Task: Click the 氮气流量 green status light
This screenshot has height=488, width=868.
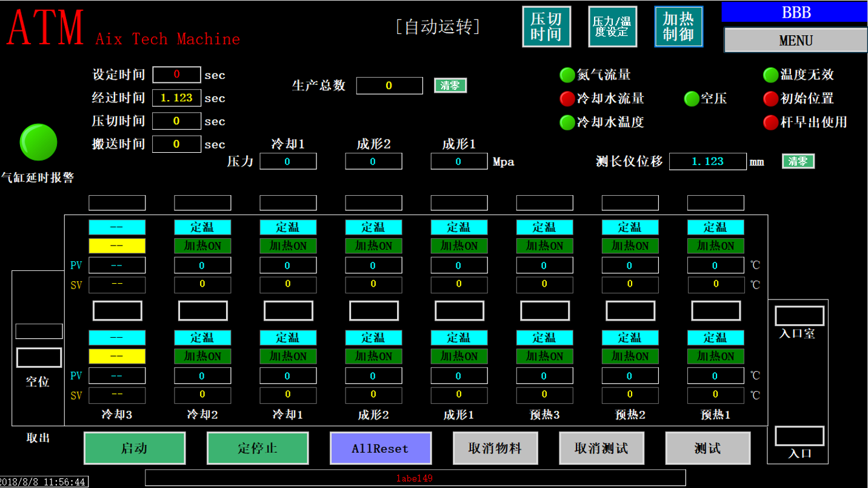Action: click(567, 75)
